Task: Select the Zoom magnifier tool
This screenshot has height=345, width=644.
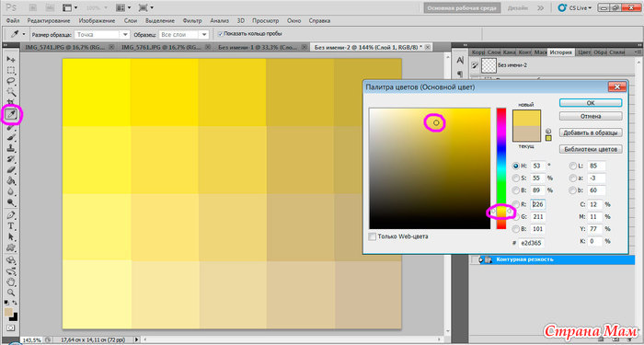Action: coord(11,293)
